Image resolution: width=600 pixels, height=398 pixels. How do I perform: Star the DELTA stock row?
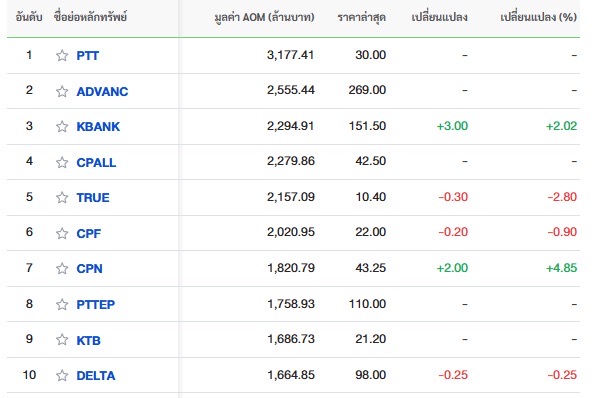62,375
